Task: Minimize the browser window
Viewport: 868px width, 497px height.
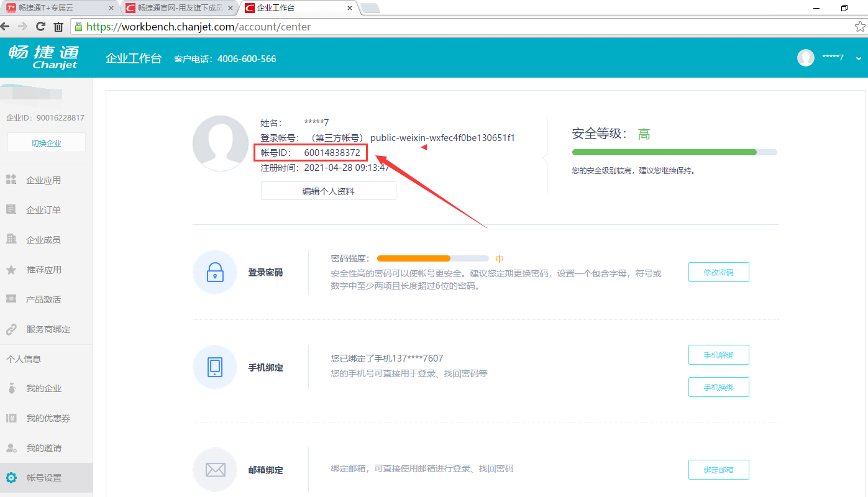Action: click(x=816, y=8)
